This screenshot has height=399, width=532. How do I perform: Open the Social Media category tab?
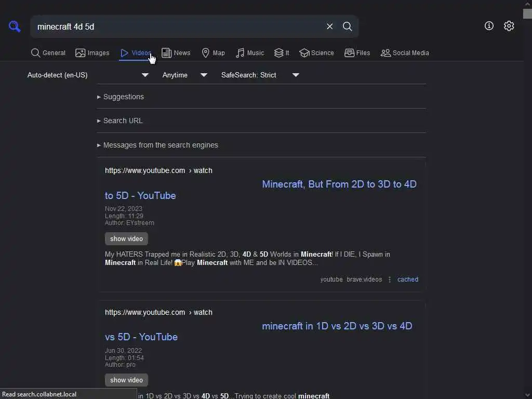coord(405,53)
